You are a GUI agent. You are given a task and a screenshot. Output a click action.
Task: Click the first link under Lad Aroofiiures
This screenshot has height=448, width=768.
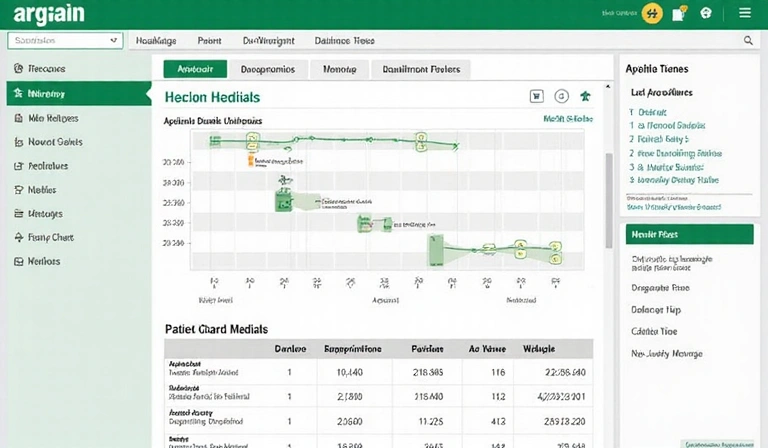[652, 112]
